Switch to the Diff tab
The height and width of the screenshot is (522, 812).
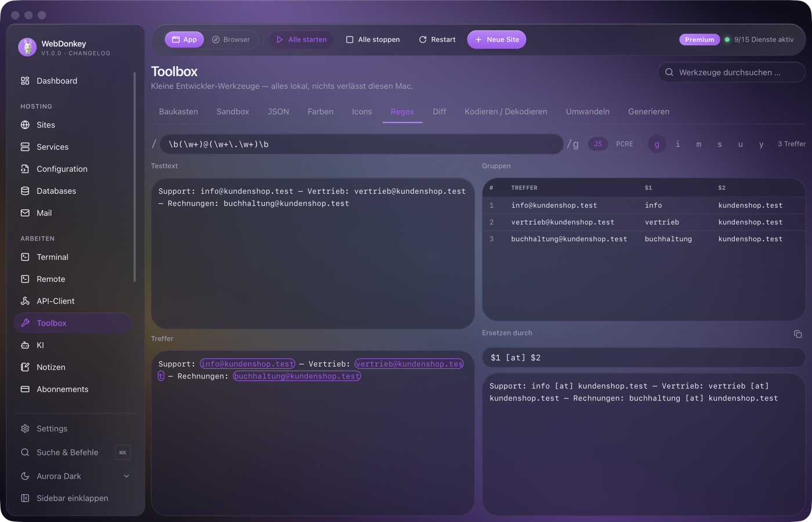[x=440, y=111]
